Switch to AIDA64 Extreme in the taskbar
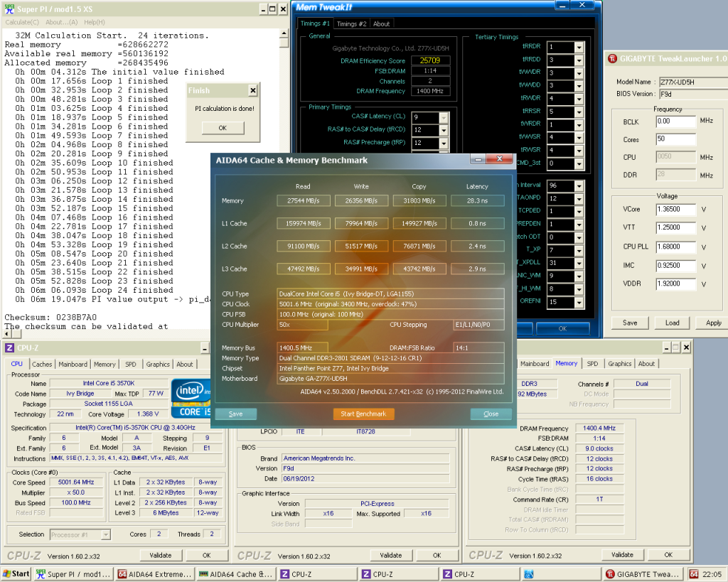Image resolution: width=728 pixels, height=582 pixels. (154, 573)
